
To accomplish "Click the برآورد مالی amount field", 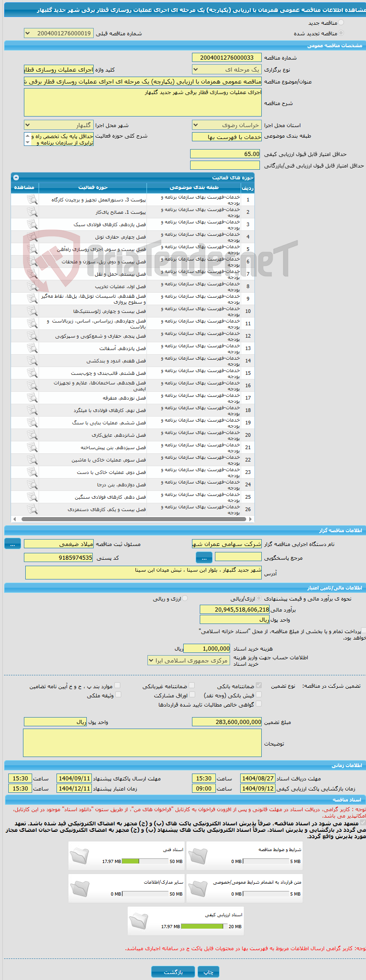I will (x=235, y=609).
